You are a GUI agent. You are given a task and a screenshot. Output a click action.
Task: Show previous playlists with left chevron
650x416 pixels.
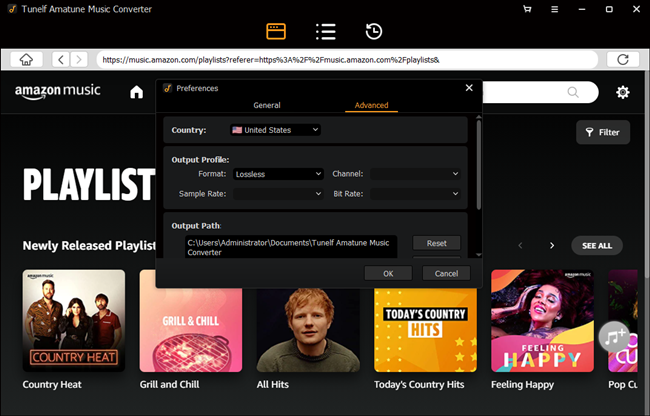point(520,246)
